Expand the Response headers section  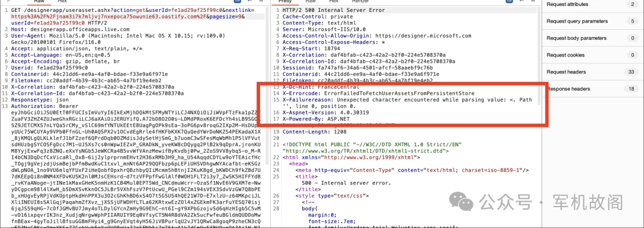593,89
